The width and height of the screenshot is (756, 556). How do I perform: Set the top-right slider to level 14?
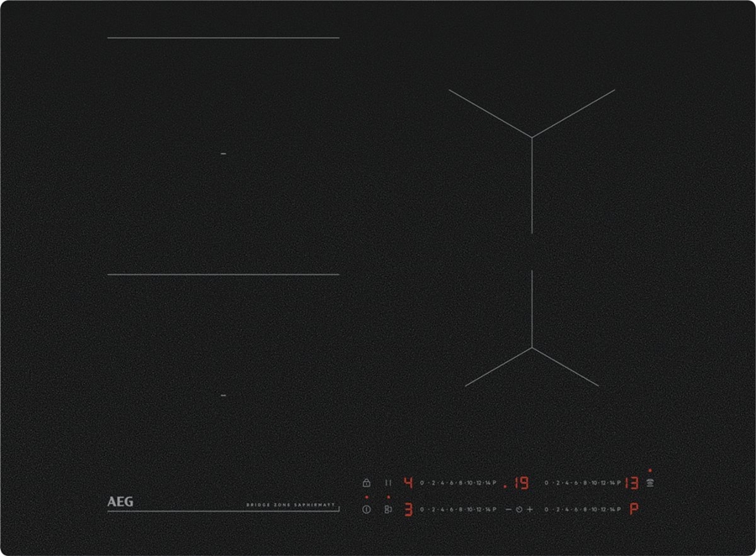point(610,483)
